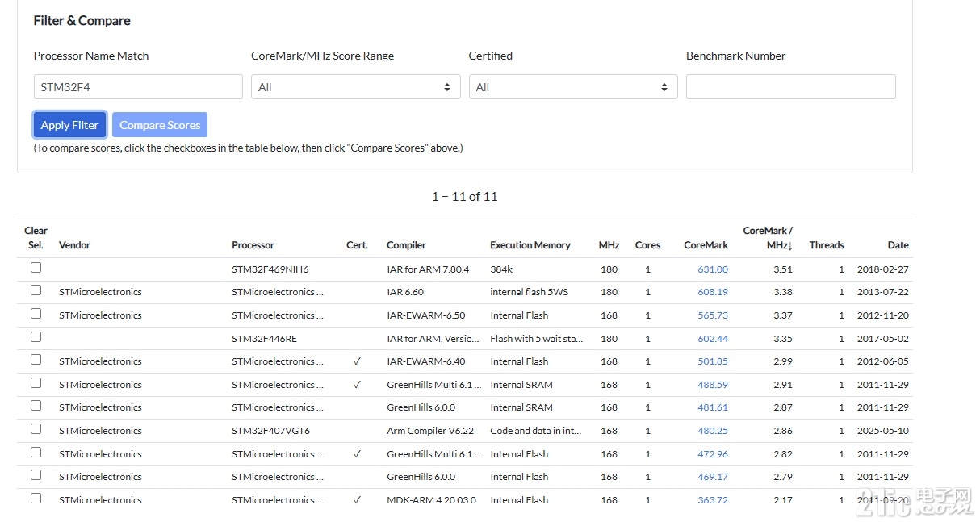Sort by the Processor column header

tap(253, 245)
